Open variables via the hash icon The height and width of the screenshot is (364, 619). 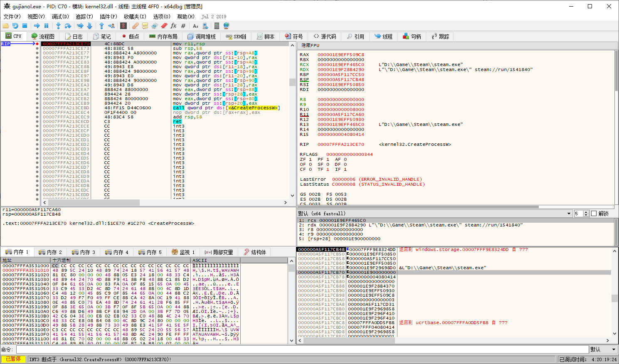183,26
